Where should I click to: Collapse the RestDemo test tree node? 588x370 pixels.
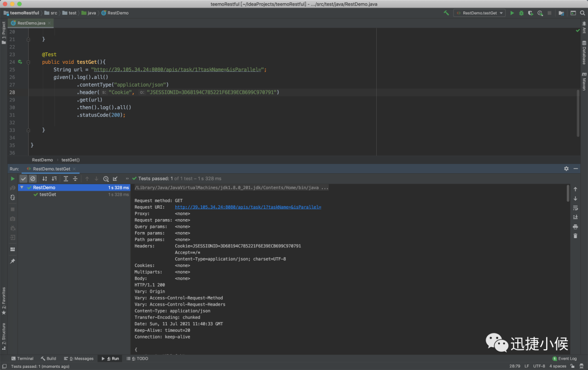[21, 187]
